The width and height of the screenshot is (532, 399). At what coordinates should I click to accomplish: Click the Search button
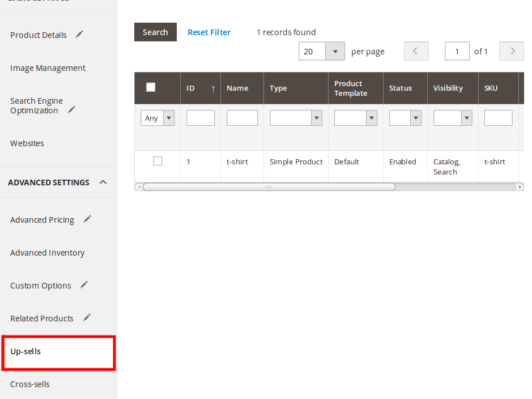pos(155,32)
